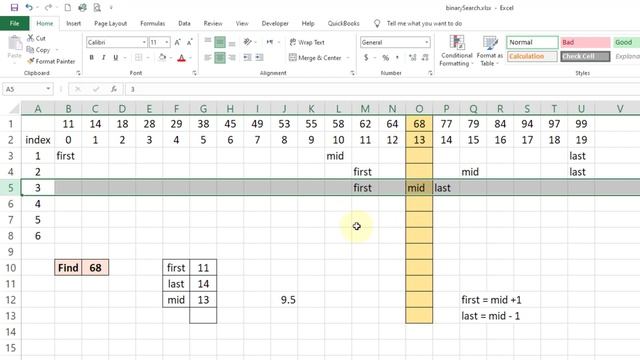Open font size dropdown

click(167, 42)
